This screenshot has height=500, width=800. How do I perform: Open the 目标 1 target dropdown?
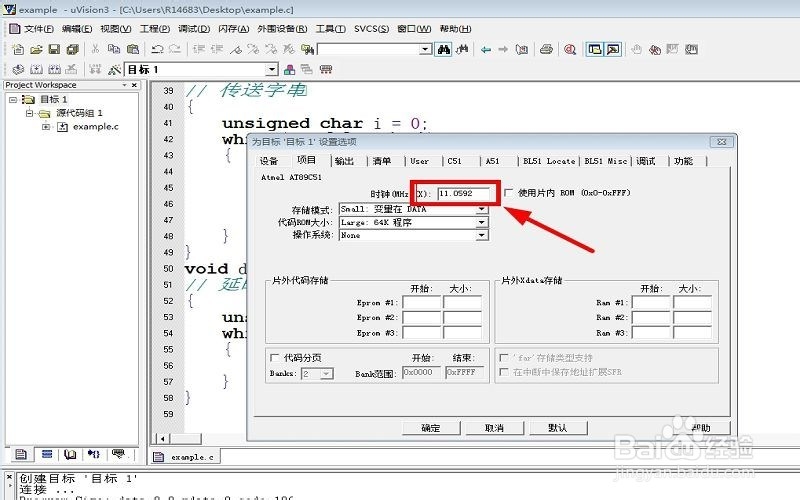[x=272, y=69]
